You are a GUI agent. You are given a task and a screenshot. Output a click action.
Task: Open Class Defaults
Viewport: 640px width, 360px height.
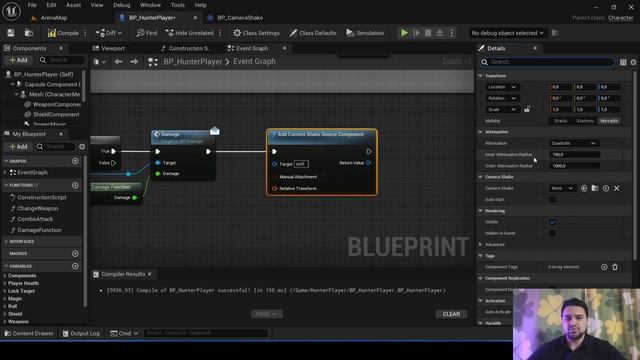[x=313, y=33]
